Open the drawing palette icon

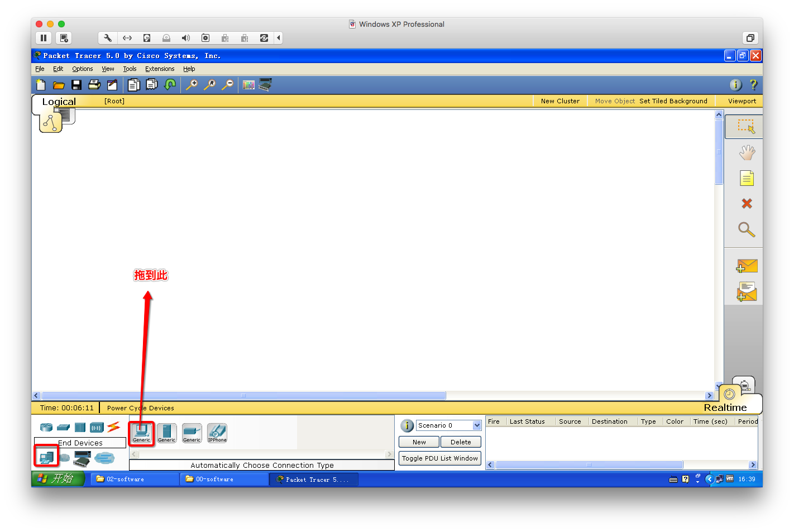[x=249, y=85]
